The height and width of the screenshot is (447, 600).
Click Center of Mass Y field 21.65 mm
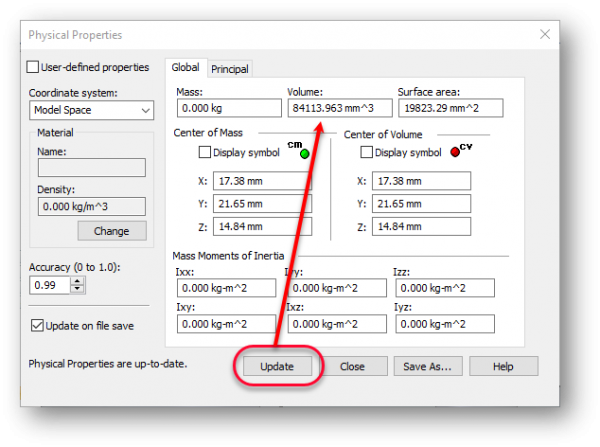(x=262, y=204)
